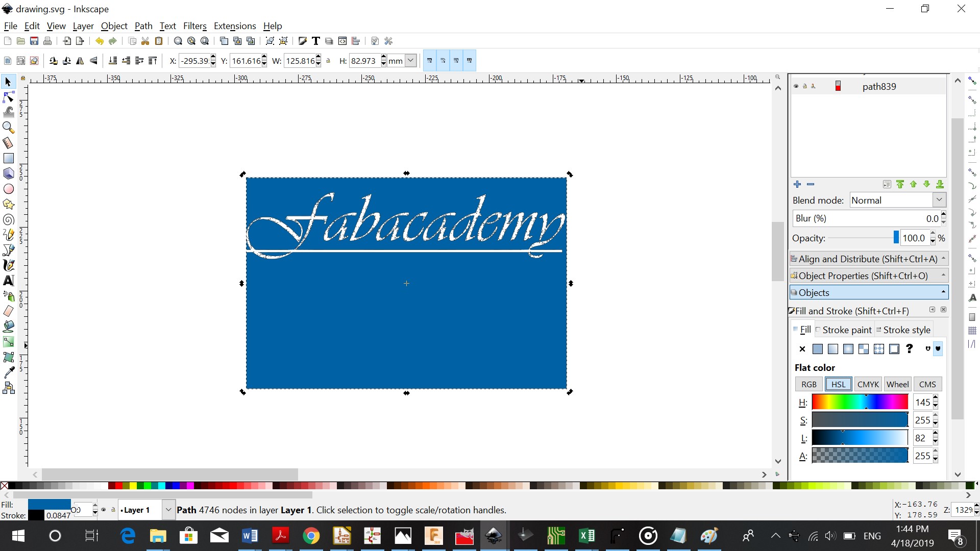The image size is (980, 551).
Task: Open the Filters menu
Action: (194, 26)
